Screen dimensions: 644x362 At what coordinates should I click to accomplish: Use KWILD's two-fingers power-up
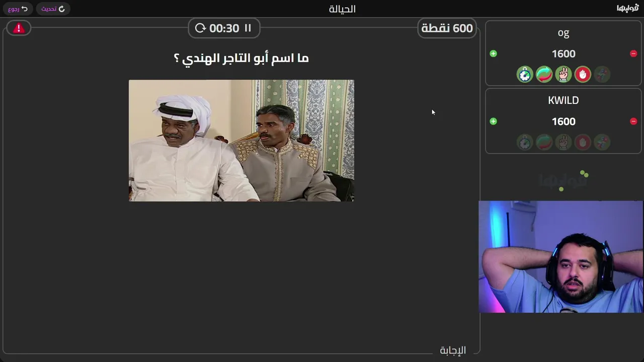(x=563, y=142)
